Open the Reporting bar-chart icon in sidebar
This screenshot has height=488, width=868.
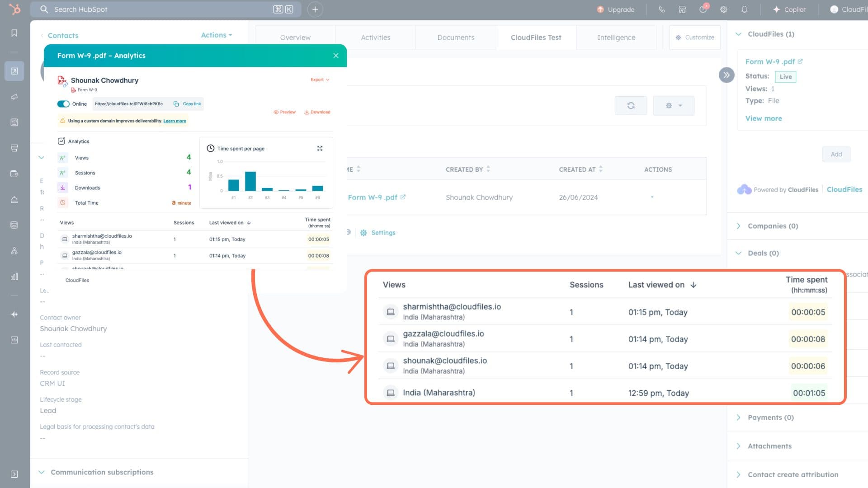[14, 276]
